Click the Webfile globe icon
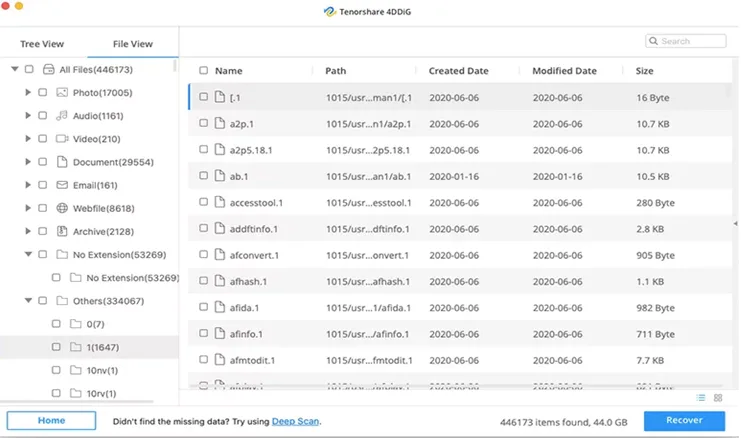 click(x=62, y=208)
